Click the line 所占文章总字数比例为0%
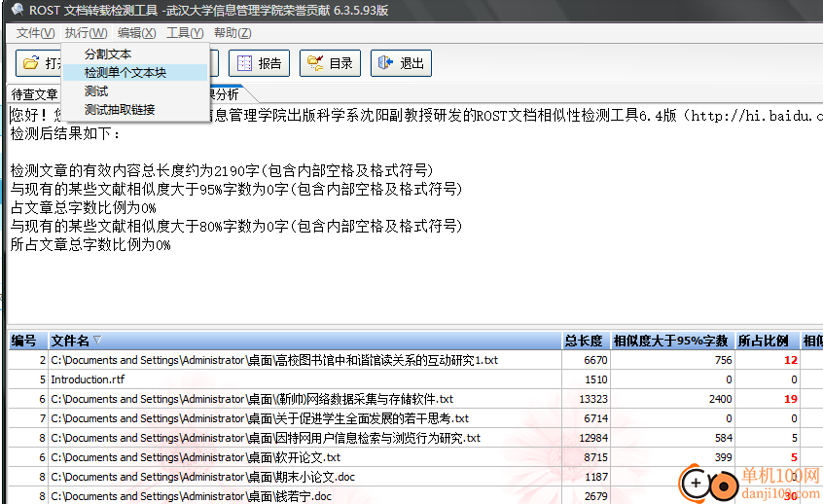 click(90, 244)
